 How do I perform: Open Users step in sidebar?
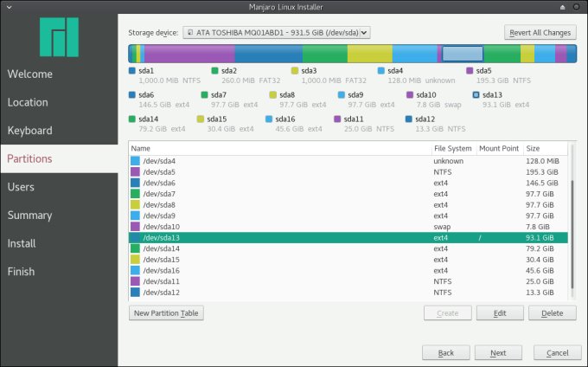60,187
